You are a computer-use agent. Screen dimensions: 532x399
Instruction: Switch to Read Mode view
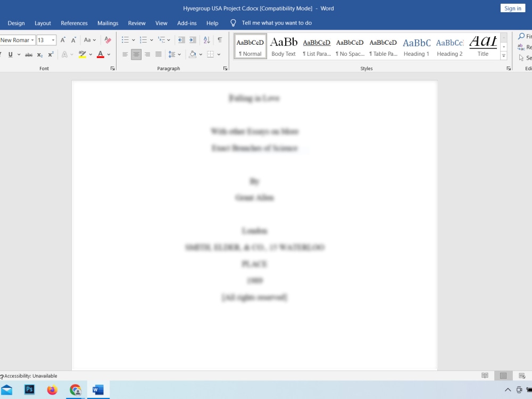tap(485, 376)
